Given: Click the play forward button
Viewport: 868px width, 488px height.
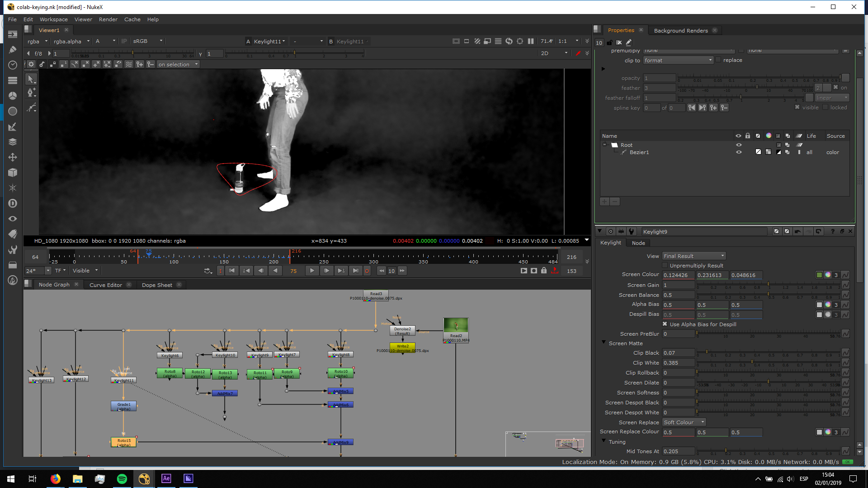Looking at the screenshot, I should 312,271.
